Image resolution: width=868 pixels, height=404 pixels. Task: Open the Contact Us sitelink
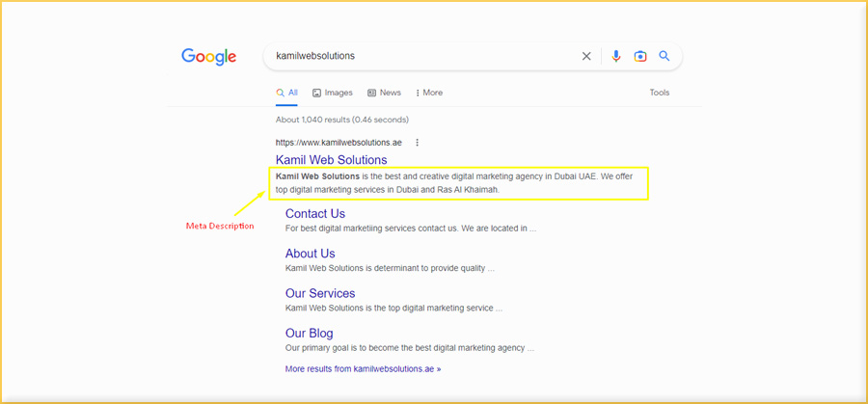pyautogui.click(x=315, y=214)
